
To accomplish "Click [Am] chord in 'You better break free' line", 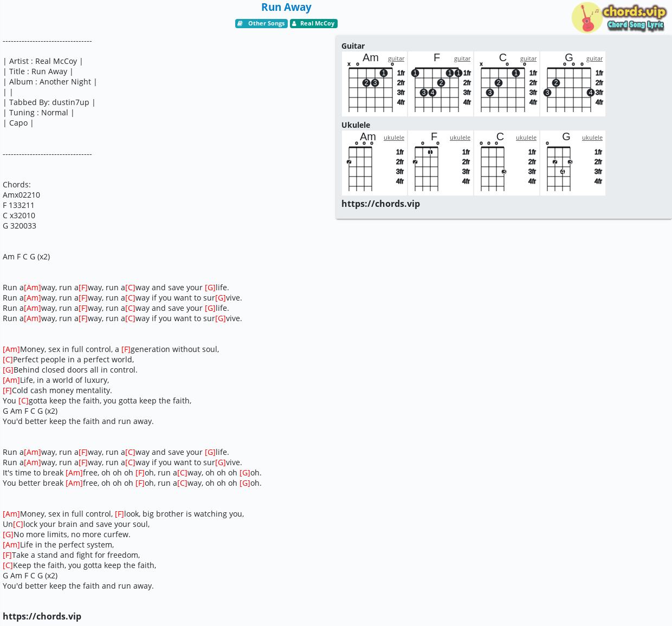I will click(74, 483).
